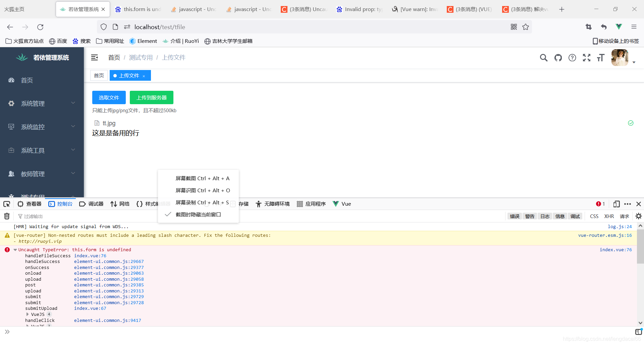Image resolution: width=644 pixels, height=345 pixels.
Task: Toggle 截图时隐藏当前窗口 option
Action: click(x=198, y=215)
